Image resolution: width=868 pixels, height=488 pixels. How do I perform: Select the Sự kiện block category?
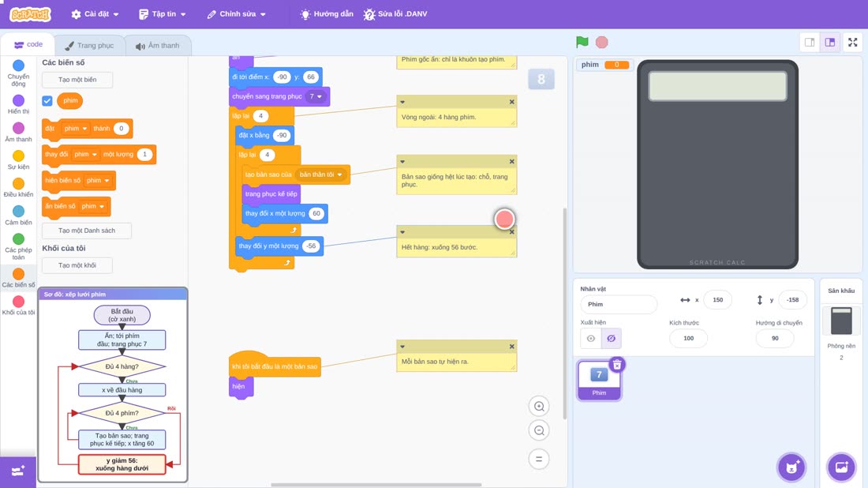pyautogui.click(x=18, y=160)
